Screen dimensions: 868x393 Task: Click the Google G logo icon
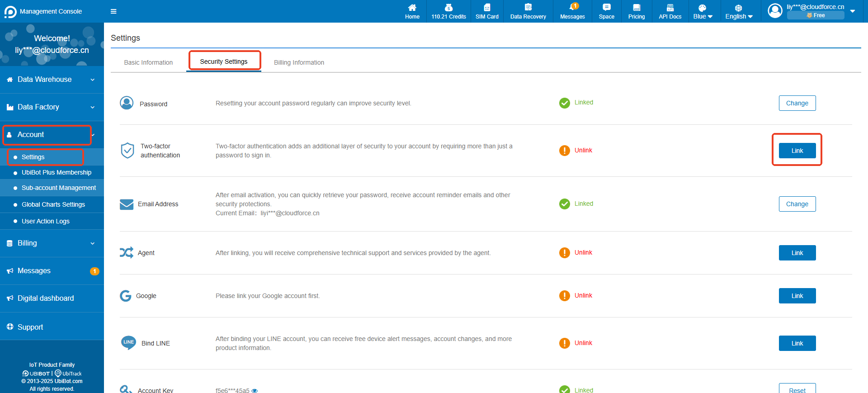(x=126, y=296)
